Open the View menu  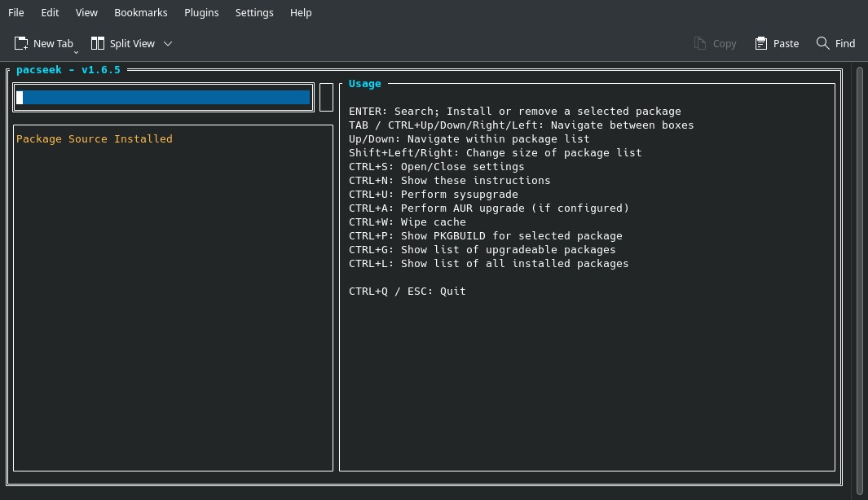[x=86, y=12]
